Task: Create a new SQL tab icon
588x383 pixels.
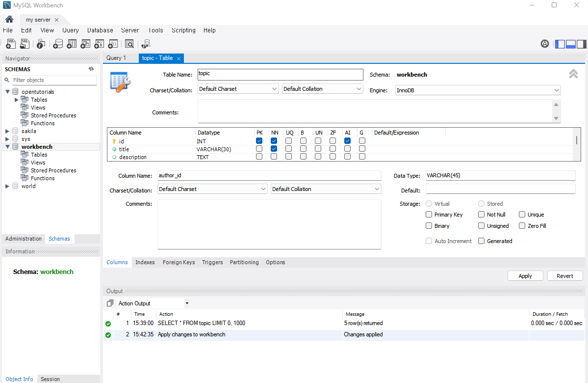Action: tap(11, 44)
